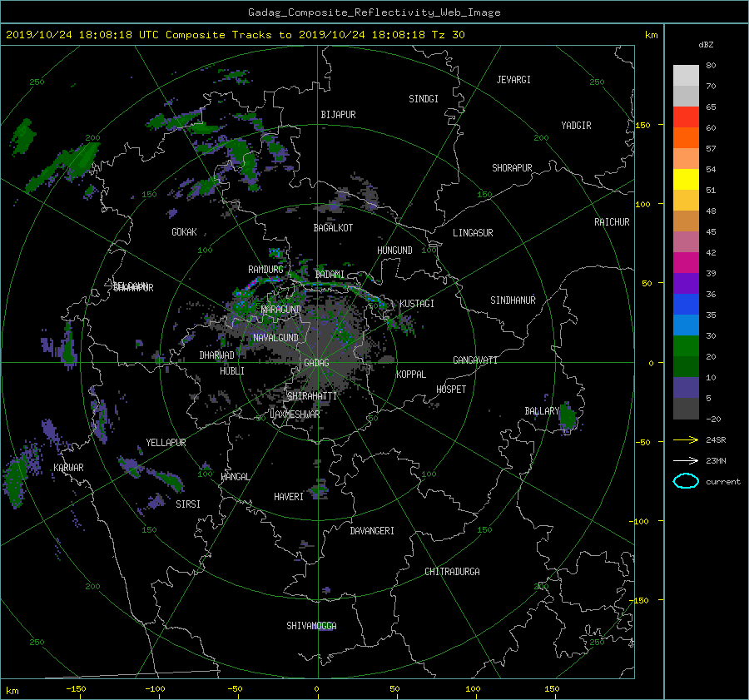Click the LINGASUR city label
Screen dimensions: 749x700
coord(473,233)
